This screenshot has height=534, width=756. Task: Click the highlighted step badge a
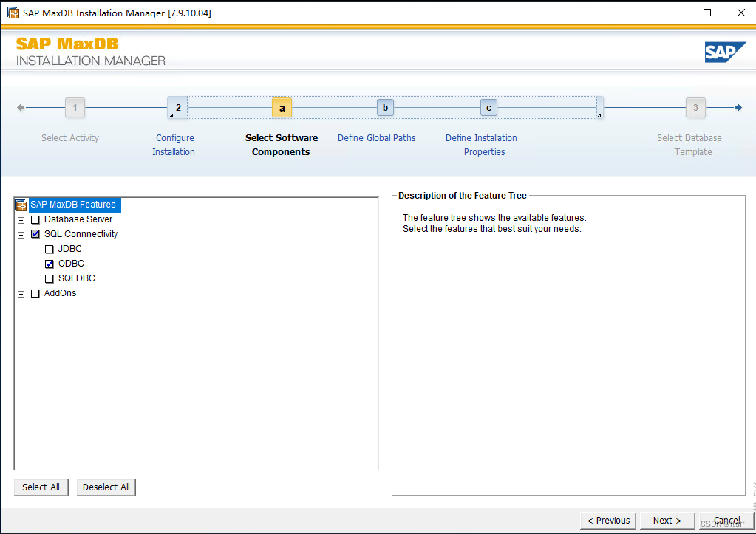pos(282,107)
